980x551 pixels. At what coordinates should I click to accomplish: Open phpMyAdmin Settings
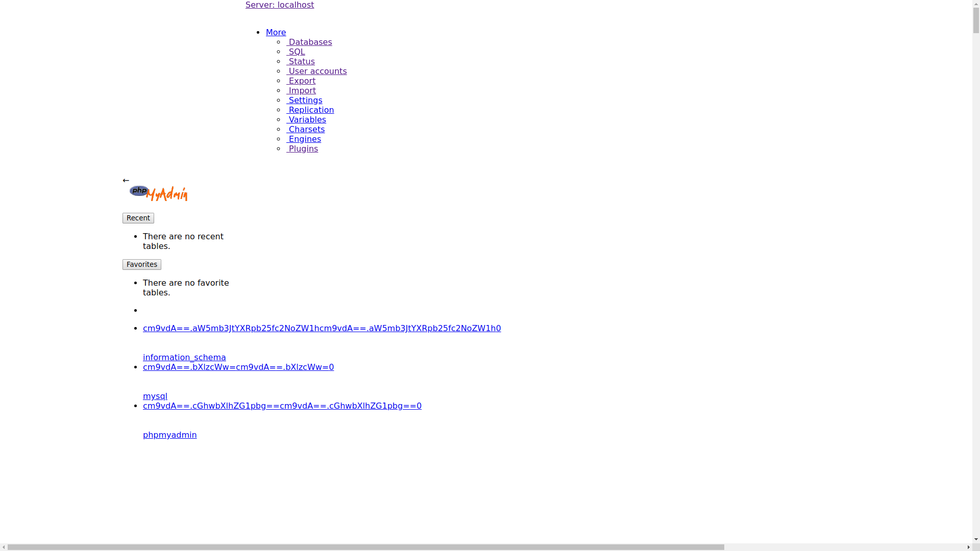[x=304, y=100]
